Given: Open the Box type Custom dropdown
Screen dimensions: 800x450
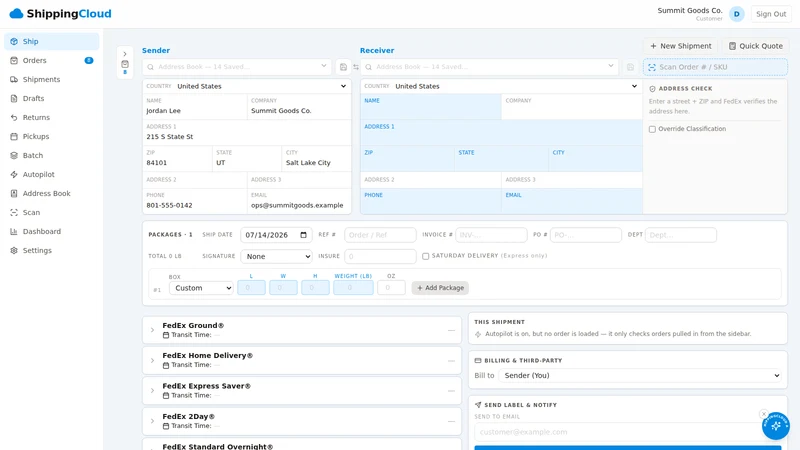Looking at the screenshot, I should 201,288.
